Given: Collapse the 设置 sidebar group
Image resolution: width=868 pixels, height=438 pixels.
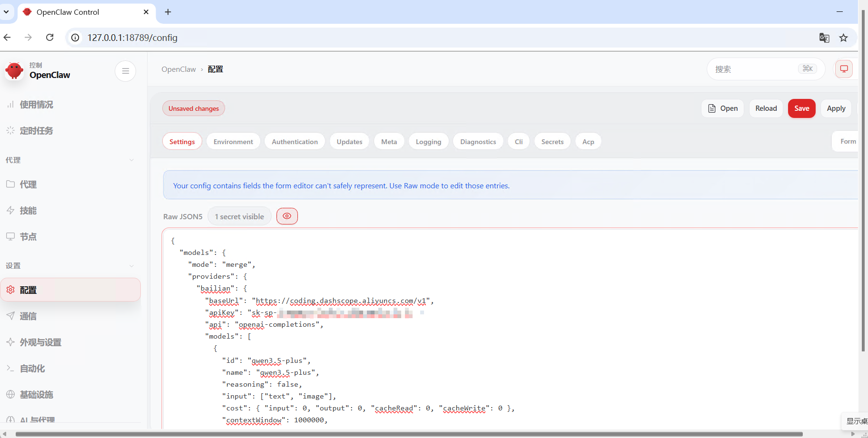Looking at the screenshot, I should click(x=131, y=266).
